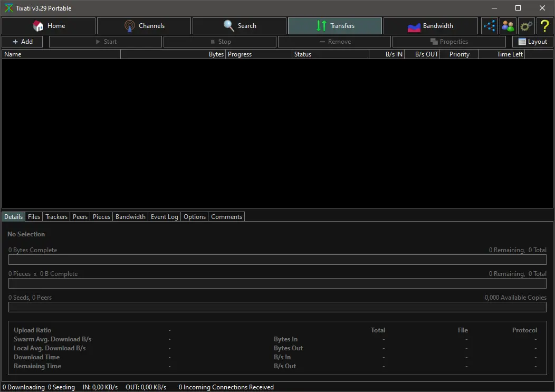
Task: Click the '0 Seeding' status text
Action: [x=61, y=387]
